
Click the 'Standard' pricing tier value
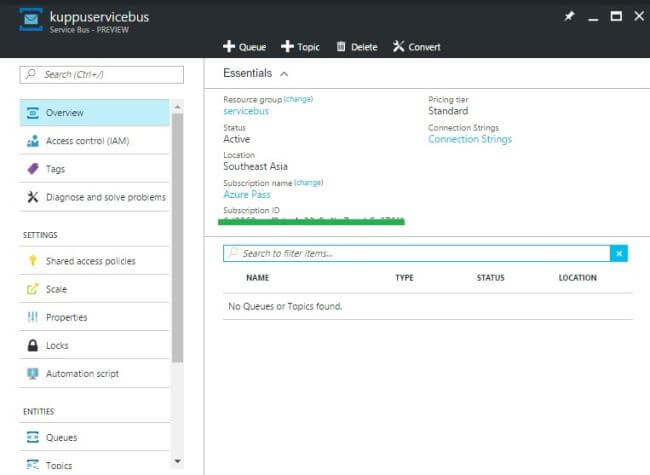448,111
